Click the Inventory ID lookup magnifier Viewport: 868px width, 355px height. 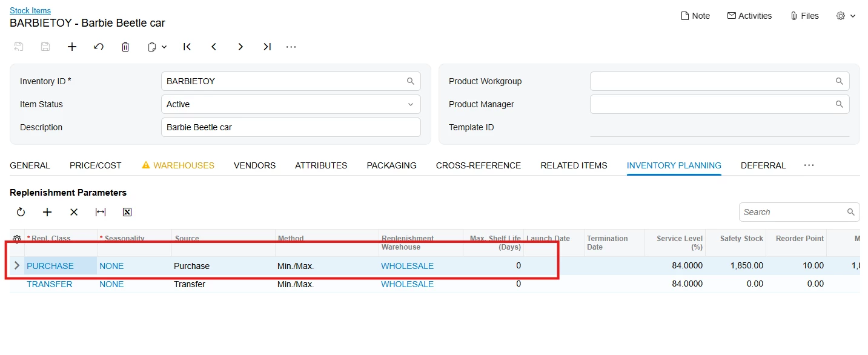point(411,81)
